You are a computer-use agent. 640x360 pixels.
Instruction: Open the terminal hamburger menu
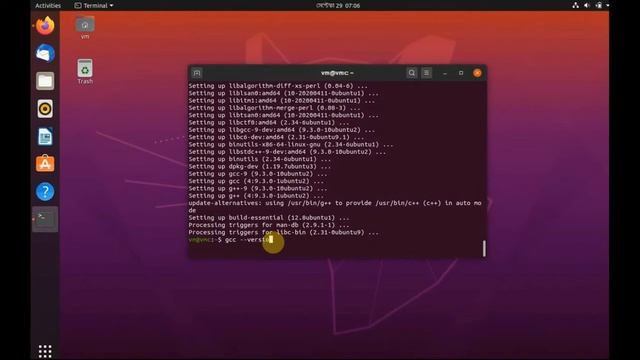click(x=427, y=73)
